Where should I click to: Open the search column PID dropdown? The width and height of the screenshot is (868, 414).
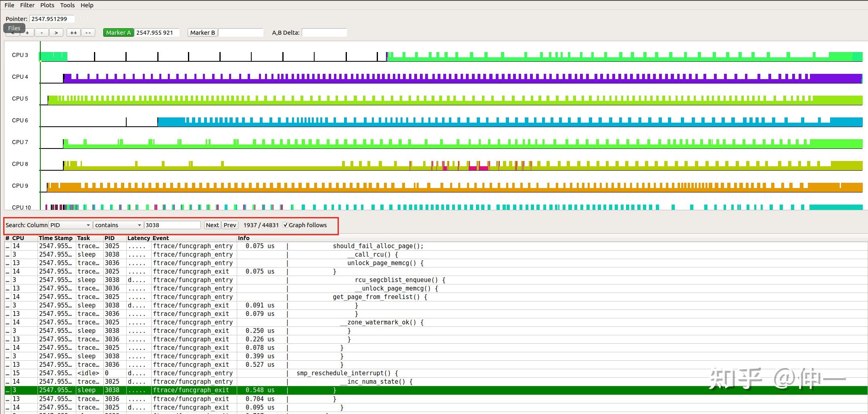(70, 225)
